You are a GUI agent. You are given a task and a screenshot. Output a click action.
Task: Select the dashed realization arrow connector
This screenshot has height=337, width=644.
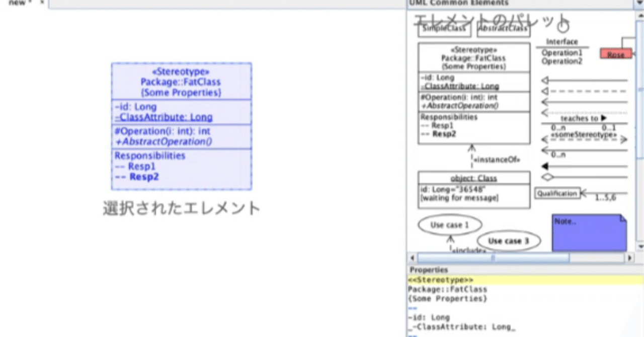(584, 90)
